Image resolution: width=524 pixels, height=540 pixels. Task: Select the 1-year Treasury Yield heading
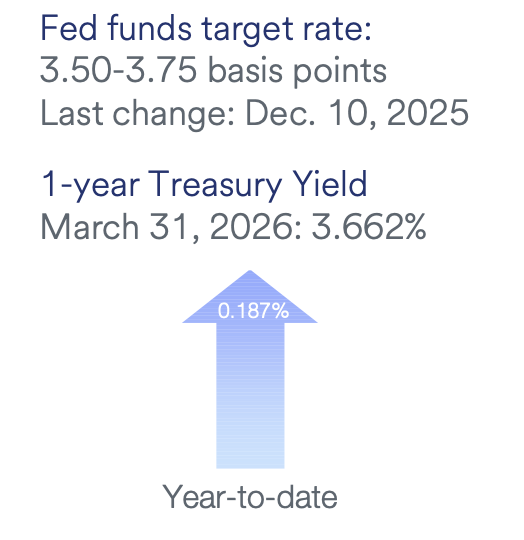click(205, 185)
